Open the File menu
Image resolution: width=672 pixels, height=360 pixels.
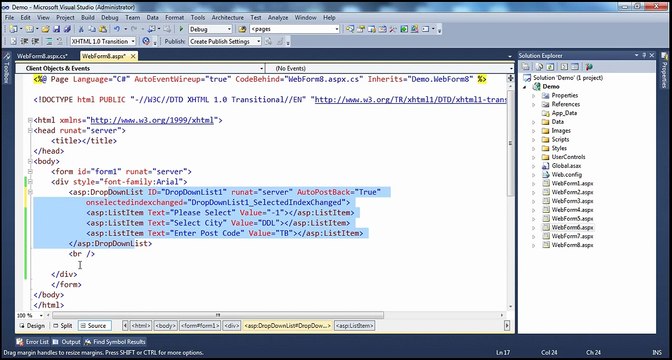[9, 18]
